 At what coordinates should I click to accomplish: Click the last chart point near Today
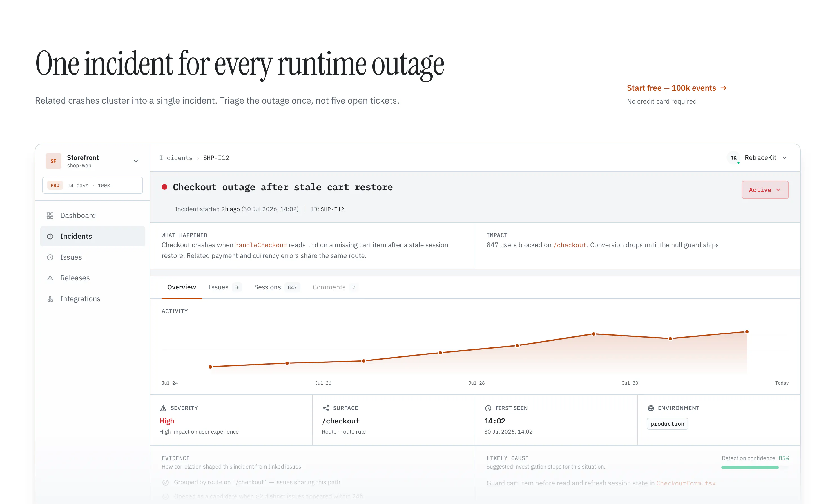coord(747,332)
